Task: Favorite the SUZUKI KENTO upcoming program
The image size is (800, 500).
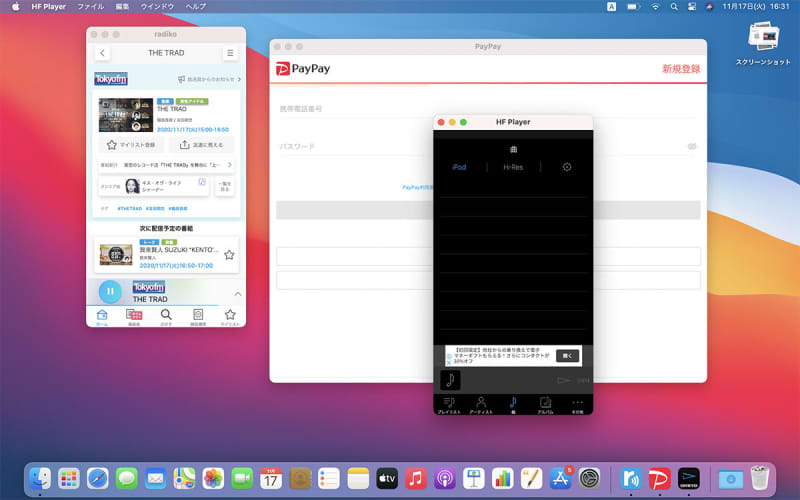Action: [x=229, y=255]
